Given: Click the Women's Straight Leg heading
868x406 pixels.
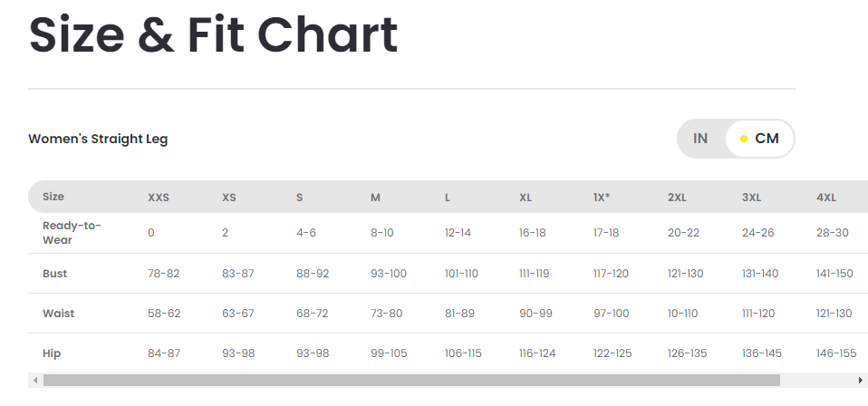Looking at the screenshot, I should (98, 139).
